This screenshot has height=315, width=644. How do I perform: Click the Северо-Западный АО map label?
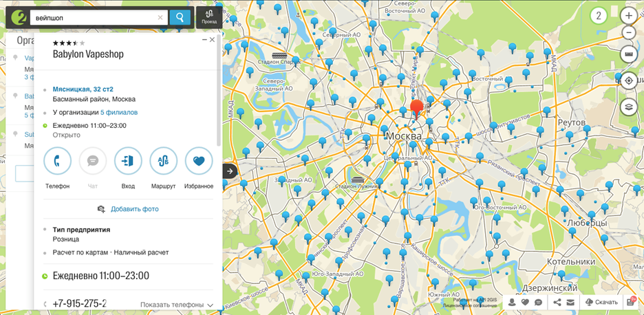(274, 85)
